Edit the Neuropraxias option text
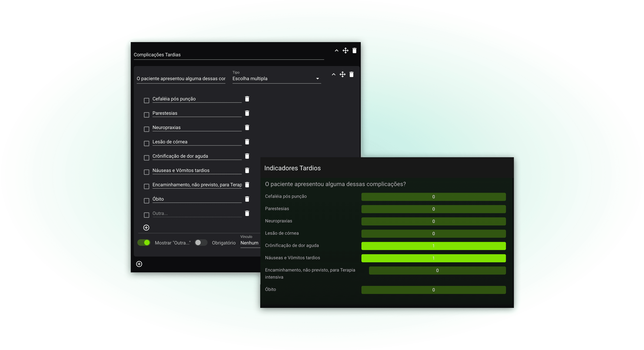The width and height of the screenshot is (644, 350). point(197,127)
